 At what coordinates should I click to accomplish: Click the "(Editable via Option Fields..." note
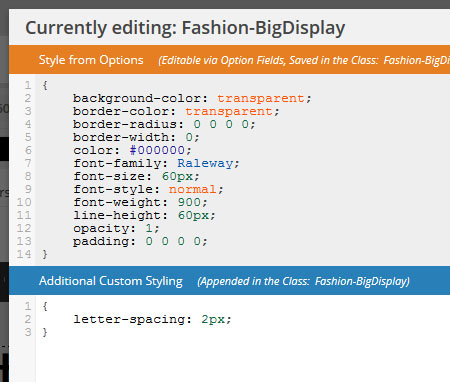[304, 60]
